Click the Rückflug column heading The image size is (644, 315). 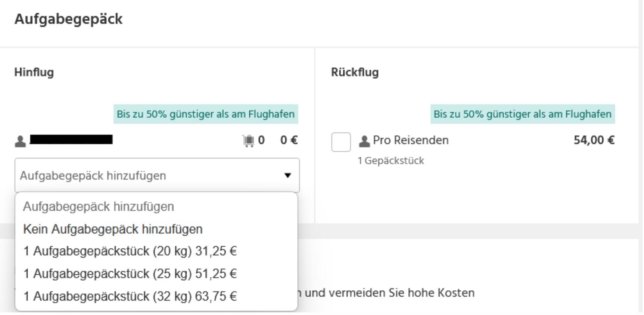(x=355, y=72)
